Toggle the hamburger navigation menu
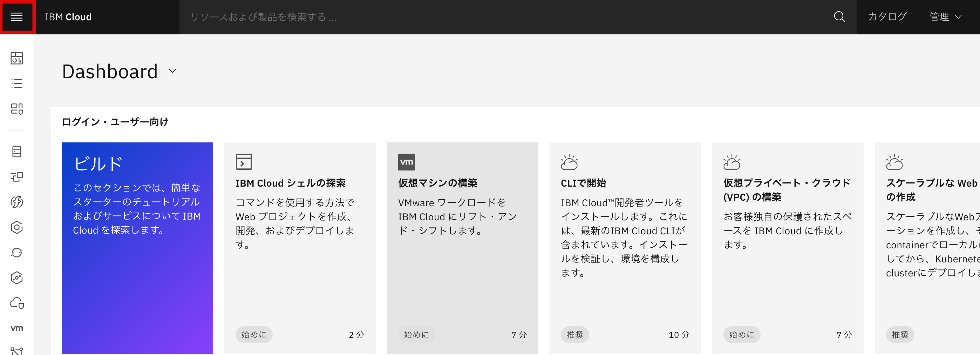Screen dimensions: 980x355 [x=17, y=17]
